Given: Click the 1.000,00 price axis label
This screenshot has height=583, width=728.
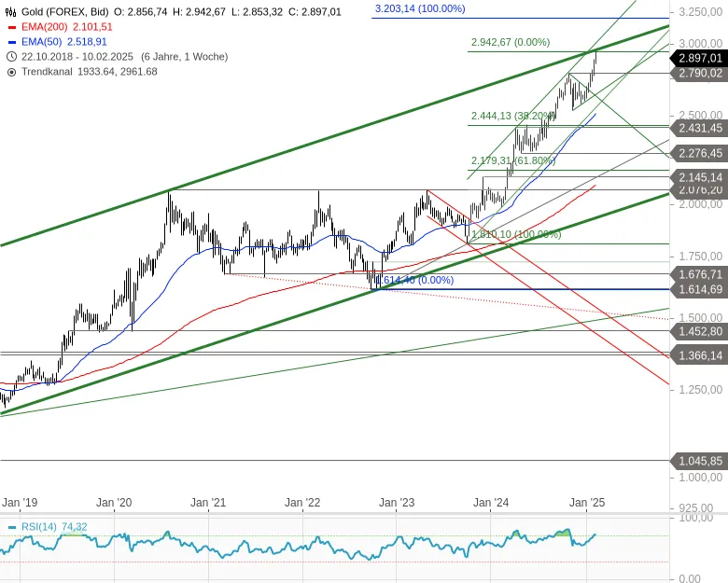Looking at the screenshot, I should (x=701, y=478).
